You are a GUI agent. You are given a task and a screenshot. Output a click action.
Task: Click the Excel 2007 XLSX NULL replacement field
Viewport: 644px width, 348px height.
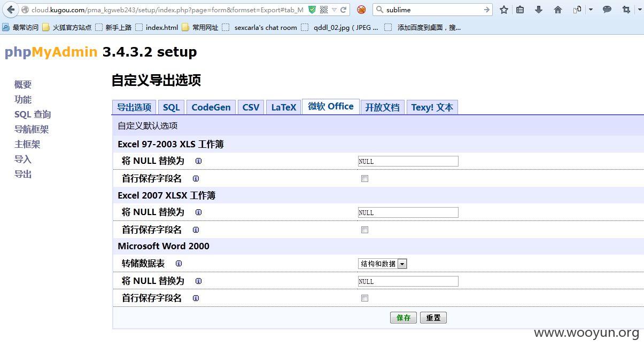408,212
